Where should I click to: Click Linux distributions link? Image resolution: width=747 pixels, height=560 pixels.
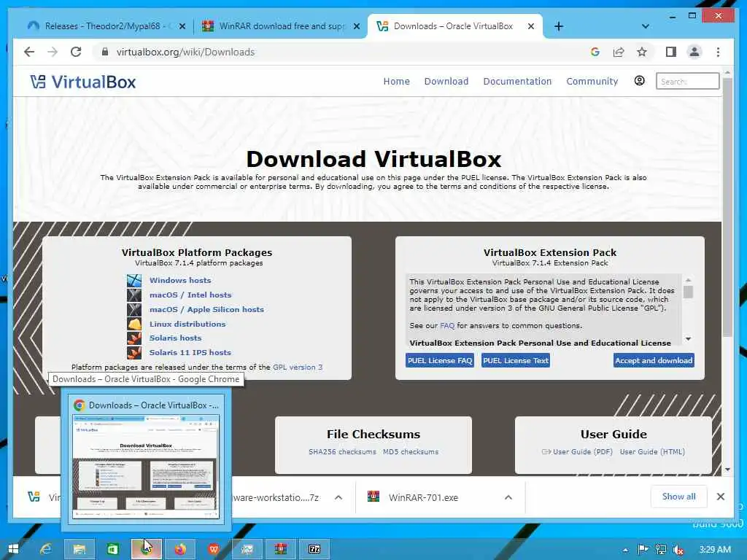pyautogui.click(x=187, y=324)
